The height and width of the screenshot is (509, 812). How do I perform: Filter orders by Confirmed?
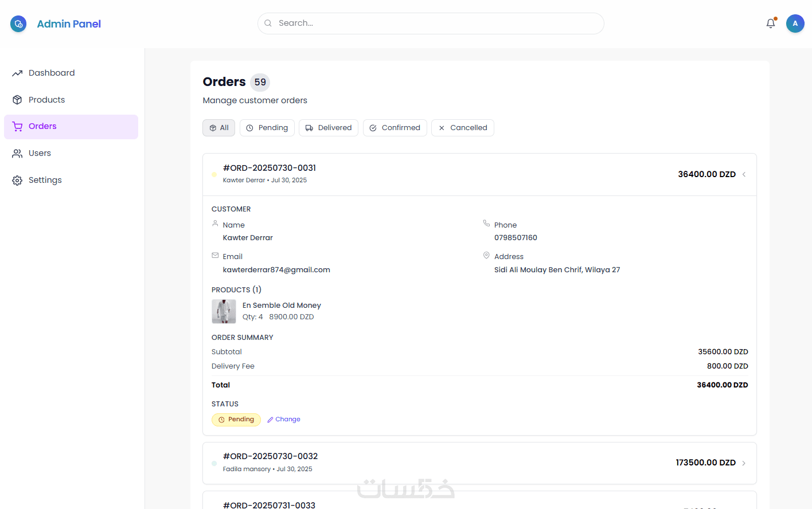pyautogui.click(x=395, y=128)
